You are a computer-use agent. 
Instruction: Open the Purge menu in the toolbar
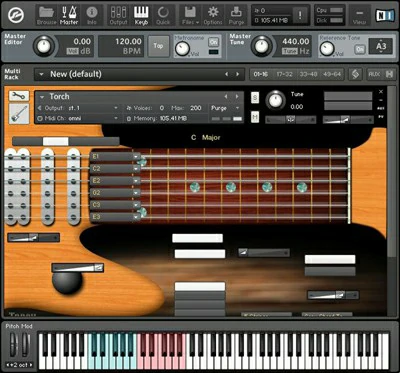pyautogui.click(x=236, y=15)
